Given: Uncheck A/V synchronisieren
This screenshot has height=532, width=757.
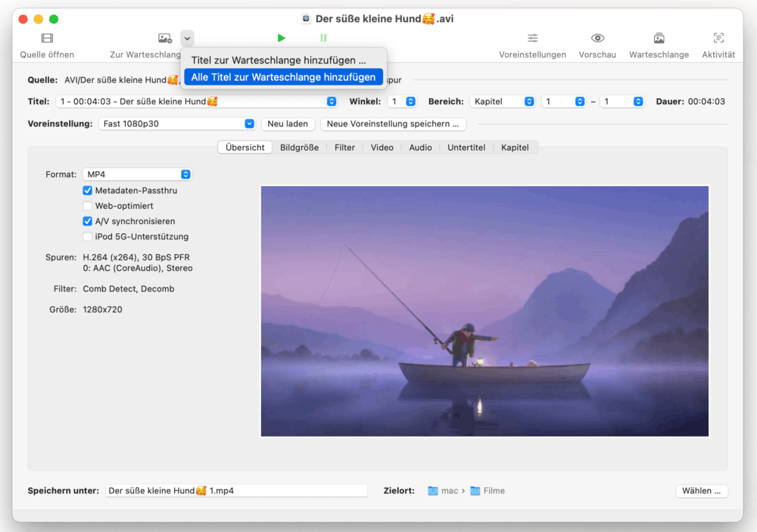Looking at the screenshot, I should [88, 221].
